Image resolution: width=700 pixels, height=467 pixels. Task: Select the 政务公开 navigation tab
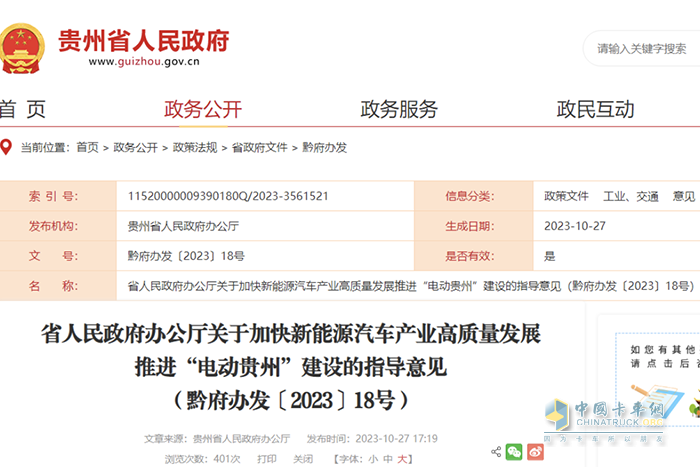[x=203, y=109]
